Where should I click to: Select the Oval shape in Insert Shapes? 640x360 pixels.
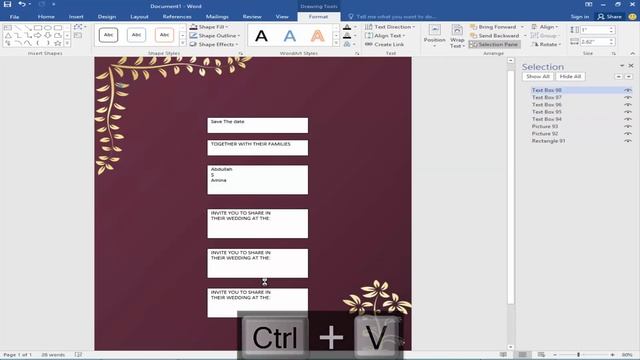pos(48,28)
